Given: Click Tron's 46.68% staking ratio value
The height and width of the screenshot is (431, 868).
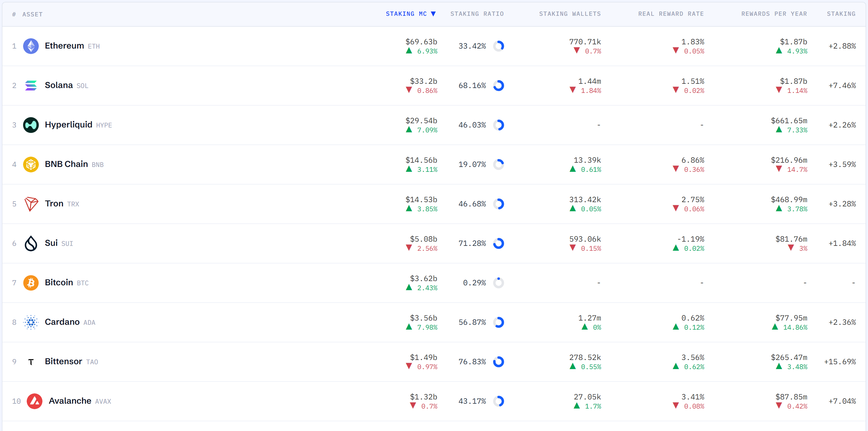Looking at the screenshot, I should (472, 204).
